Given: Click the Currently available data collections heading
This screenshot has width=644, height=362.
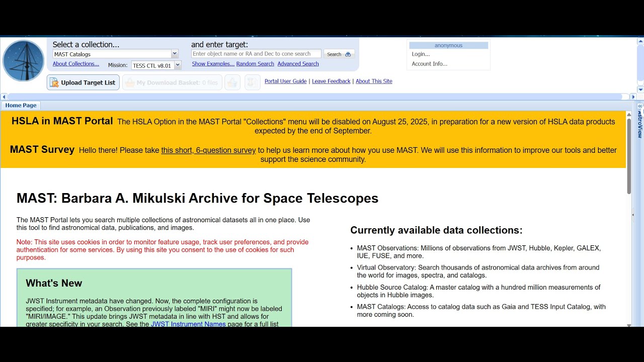Looking at the screenshot, I should pyautogui.click(x=436, y=230).
